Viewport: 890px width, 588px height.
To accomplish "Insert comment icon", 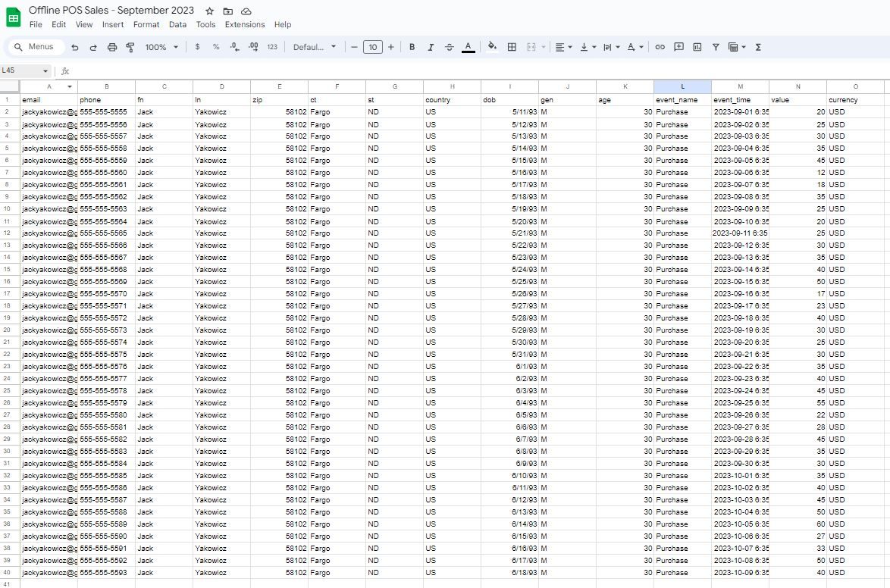I will 678,47.
